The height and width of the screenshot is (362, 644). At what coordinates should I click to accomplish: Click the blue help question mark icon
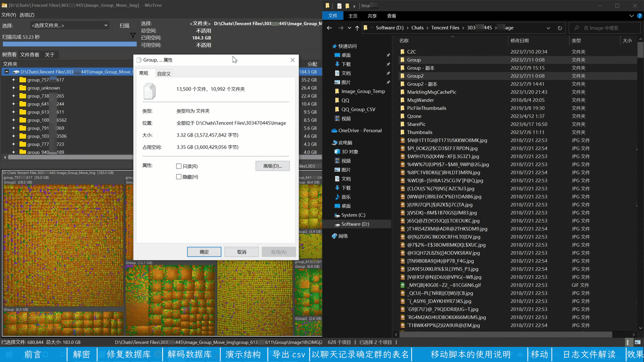click(640, 16)
